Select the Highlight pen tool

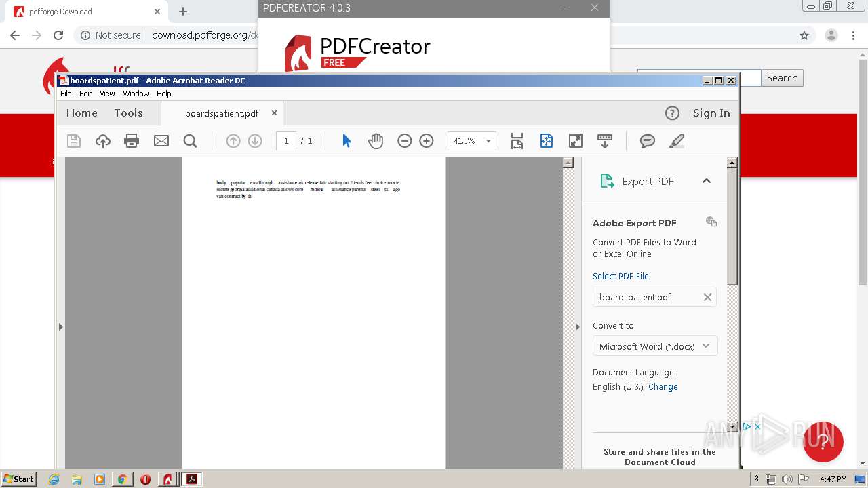point(677,141)
